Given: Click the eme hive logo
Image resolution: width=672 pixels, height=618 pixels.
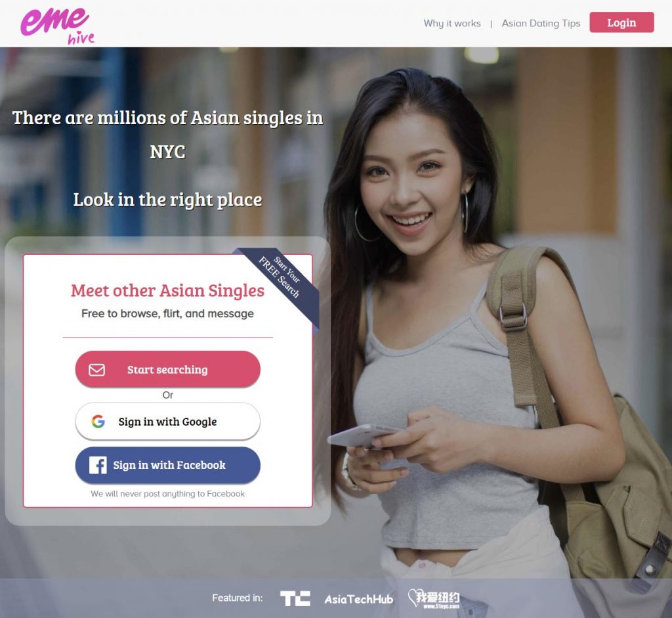Looking at the screenshot, I should tap(58, 26).
